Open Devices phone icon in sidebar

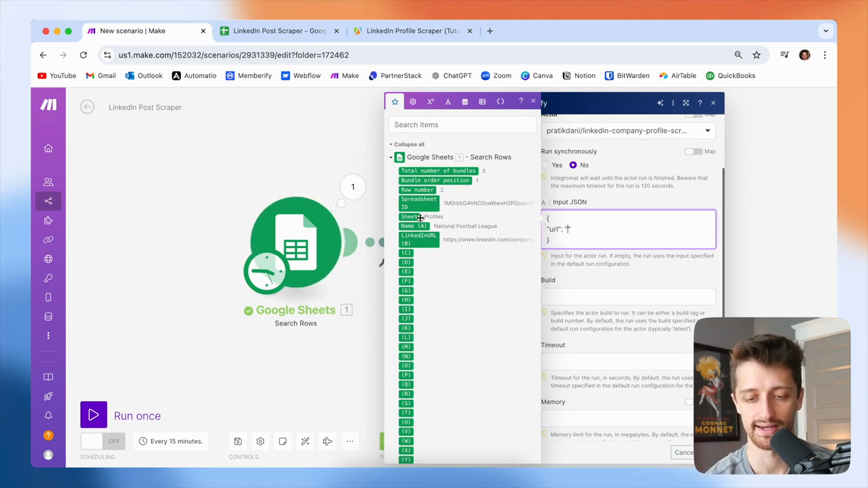pyautogui.click(x=48, y=298)
